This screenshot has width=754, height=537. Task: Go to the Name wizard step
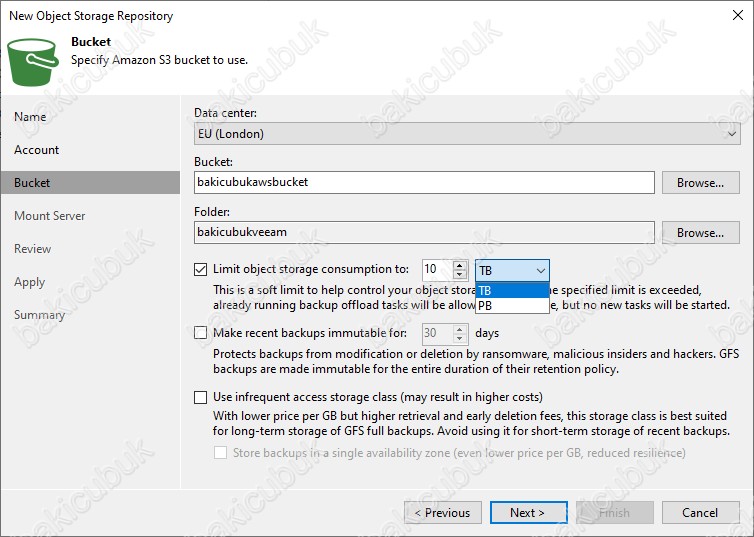(30, 117)
